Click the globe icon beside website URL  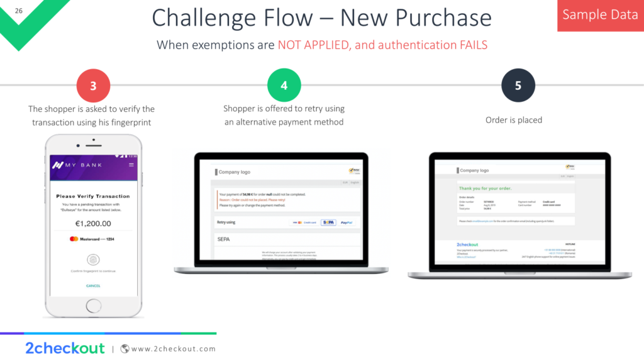(x=125, y=348)
